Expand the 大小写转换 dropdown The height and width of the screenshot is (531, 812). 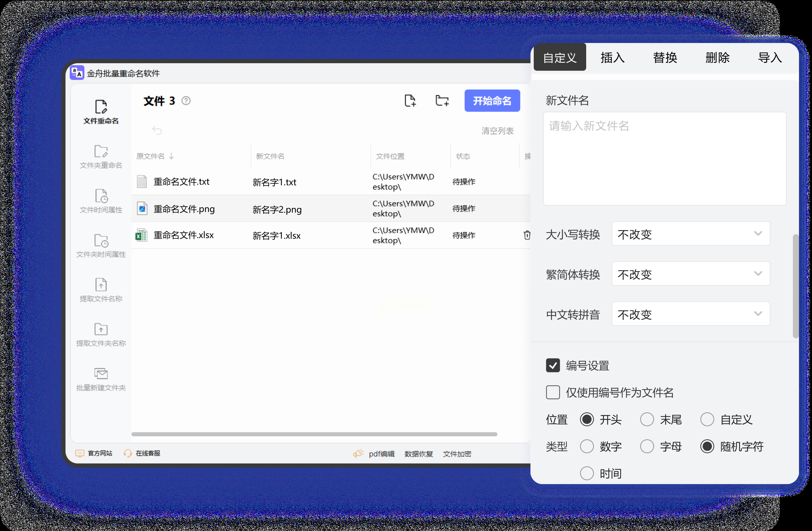pyautogui.click(x=690, y=234)
